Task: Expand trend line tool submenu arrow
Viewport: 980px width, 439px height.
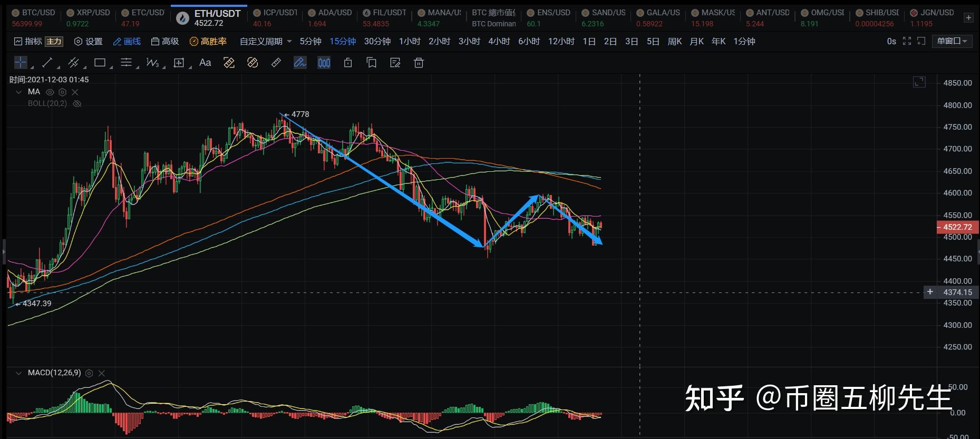Action: point(58,67)
